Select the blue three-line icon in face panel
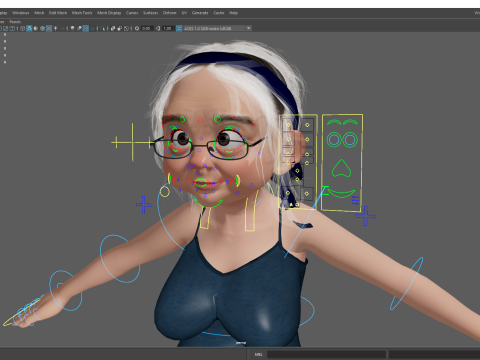The width and height of the screenshot is (480, 360). (355, 200)
